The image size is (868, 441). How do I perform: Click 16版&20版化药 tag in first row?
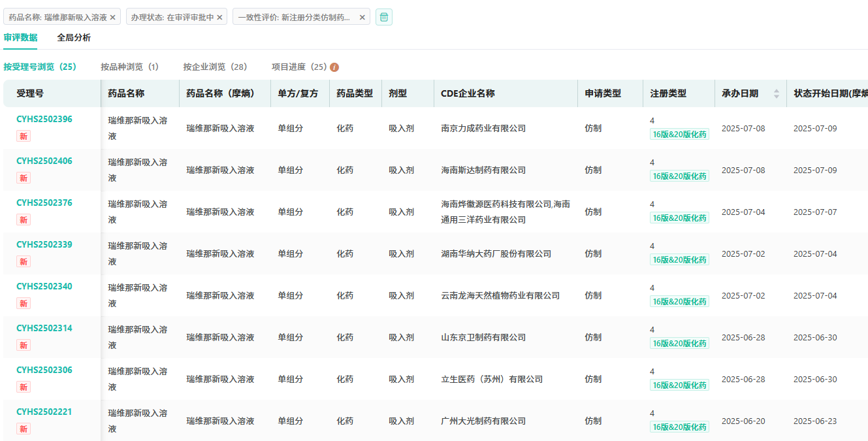coord(679,135)
